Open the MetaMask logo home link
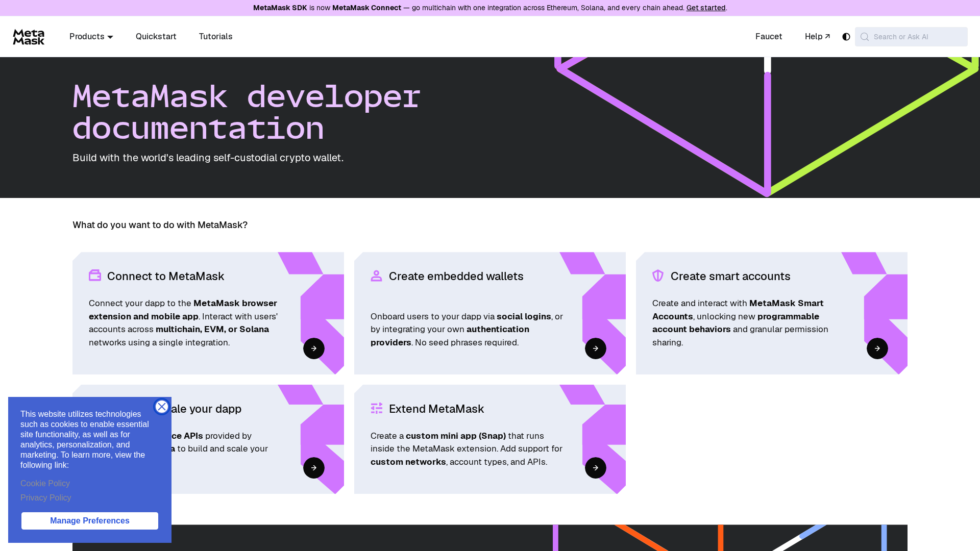 (29, 37)
